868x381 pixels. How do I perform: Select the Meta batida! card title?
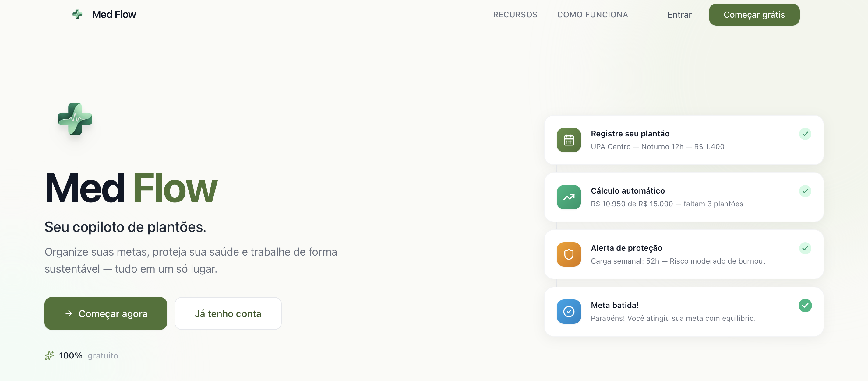[615, 305]
